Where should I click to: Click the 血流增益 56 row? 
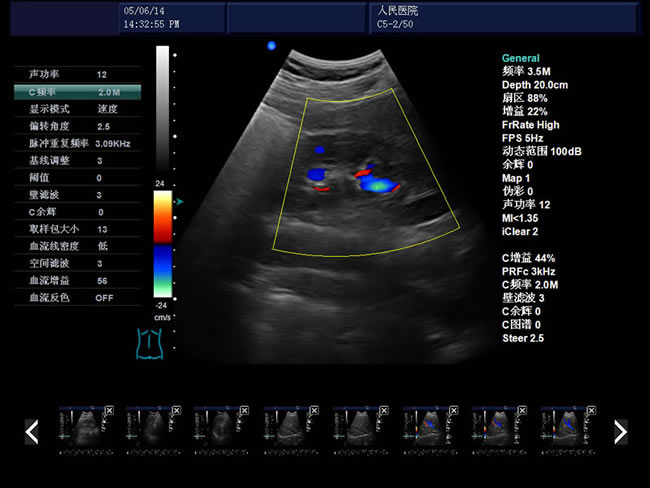(x=78, y=281)
